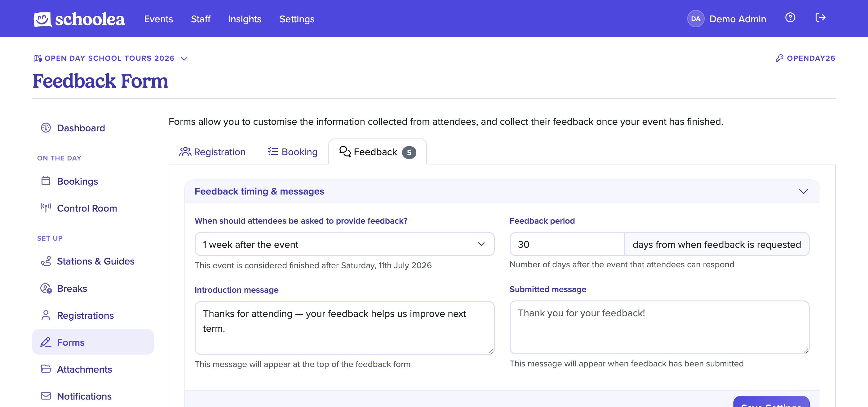The height and width of the screenshot is (407, 868).
Task: Grab the Introduction message resize handle
Action: (x=491, y=351)
